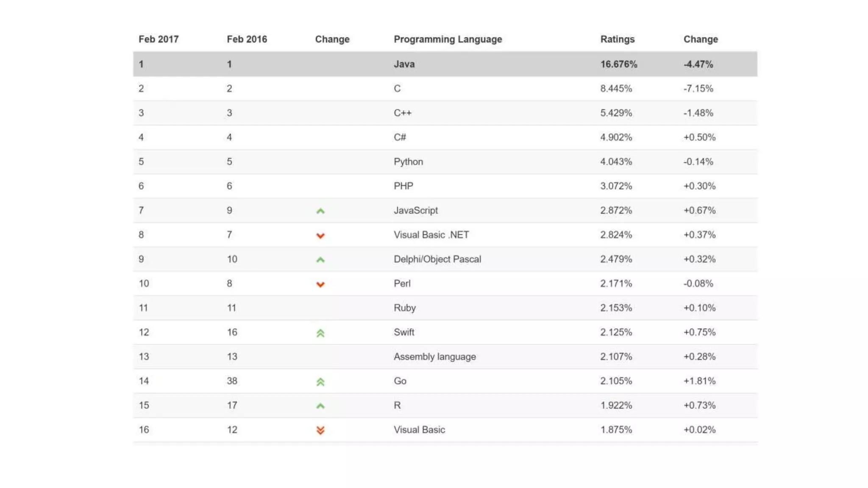Click Go's +1.81% change value

coord(699,381)
